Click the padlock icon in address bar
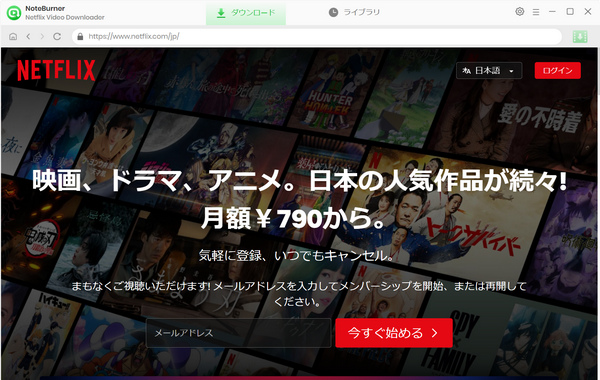The image size is (600, 380). [x=80, y=36]
